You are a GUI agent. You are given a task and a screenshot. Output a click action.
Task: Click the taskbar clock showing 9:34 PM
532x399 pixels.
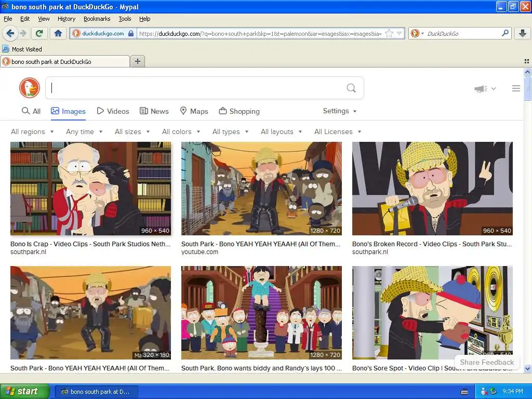(x=513, y=392)
